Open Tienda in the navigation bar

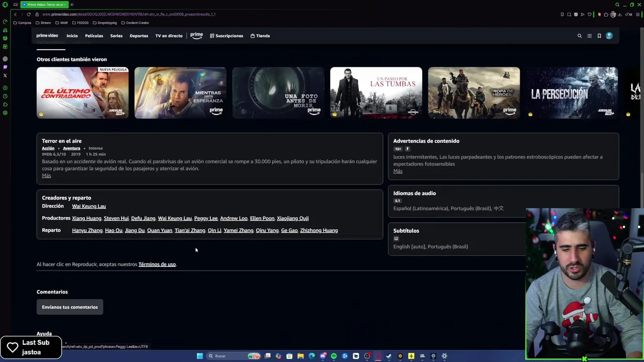(260, 36)
